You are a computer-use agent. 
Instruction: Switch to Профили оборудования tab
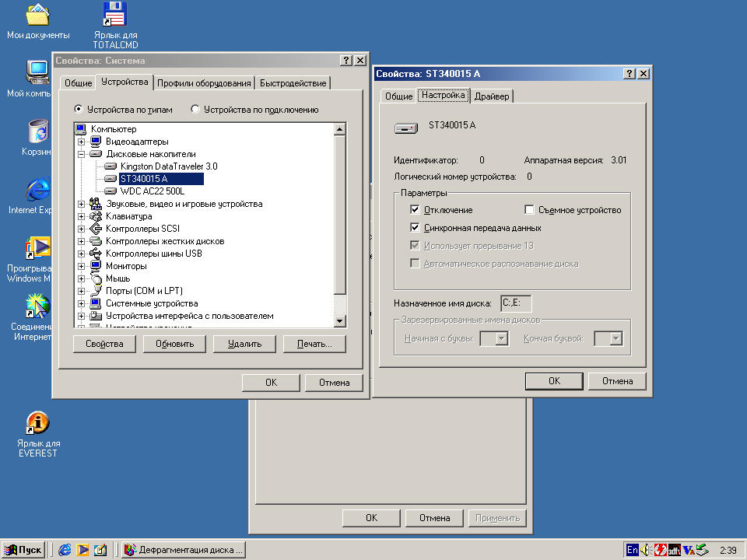[204, 83]
